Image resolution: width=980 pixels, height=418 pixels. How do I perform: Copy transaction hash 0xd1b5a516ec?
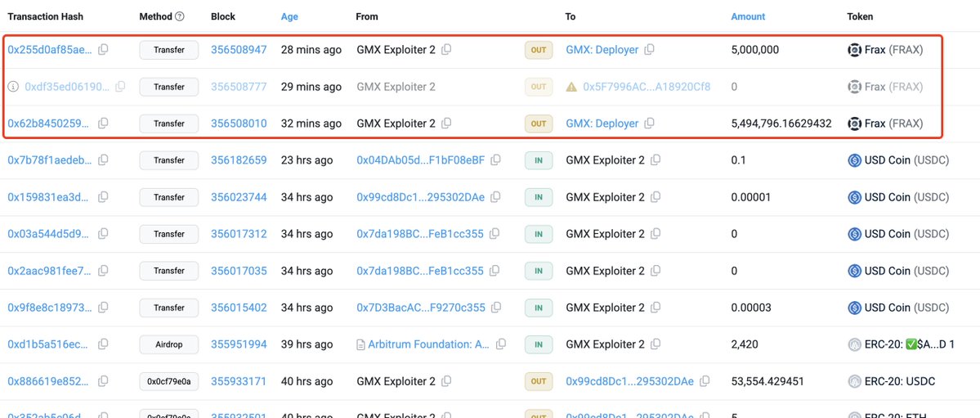[x=103, y=344]
